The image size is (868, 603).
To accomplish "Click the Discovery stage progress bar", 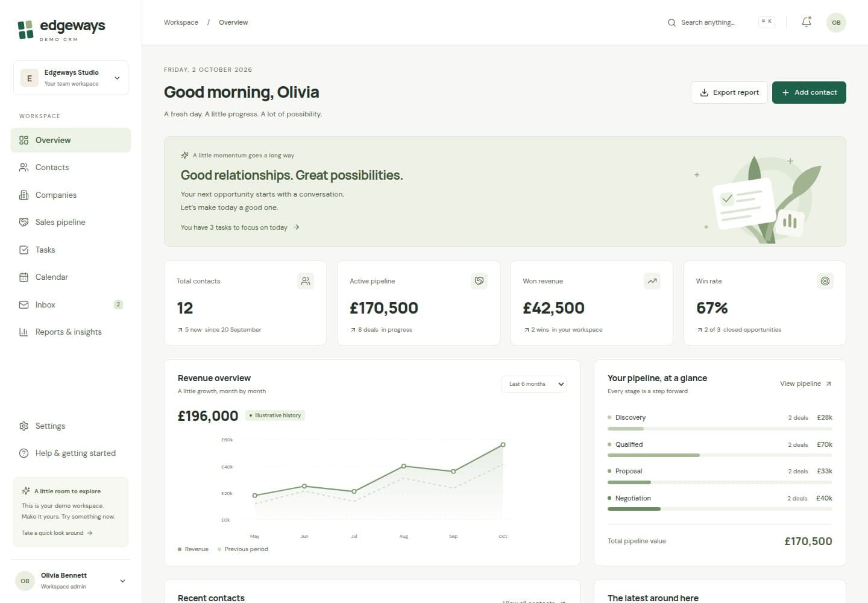I will [720, 429].
